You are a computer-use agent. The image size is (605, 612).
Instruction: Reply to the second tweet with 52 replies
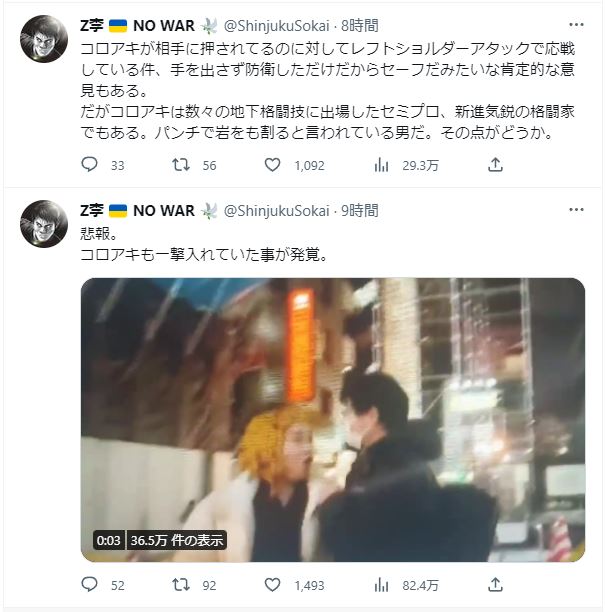pos(89,585)
